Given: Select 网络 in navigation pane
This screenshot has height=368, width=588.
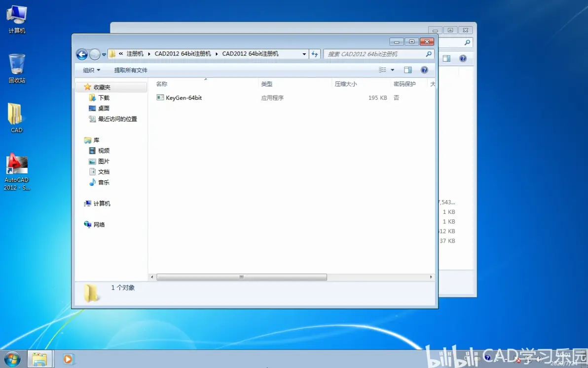Looking at the screenshot, I should (x=95, y=225).
